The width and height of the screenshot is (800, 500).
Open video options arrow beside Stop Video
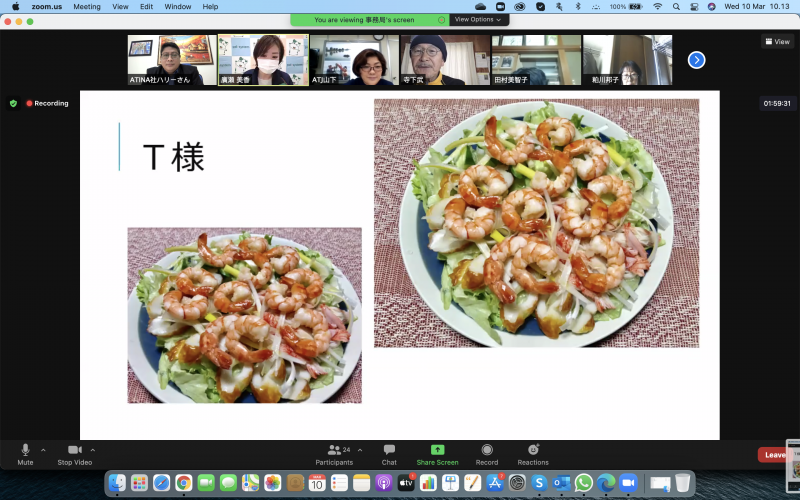click(x=93, y=450)
